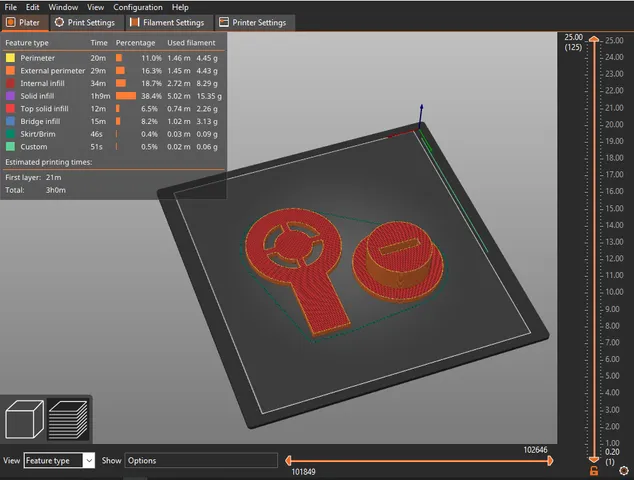Image resolution: width=634 pixels, height=480 pixels.
Task: Open the Help menu
Action: click(x=180, y=7)
